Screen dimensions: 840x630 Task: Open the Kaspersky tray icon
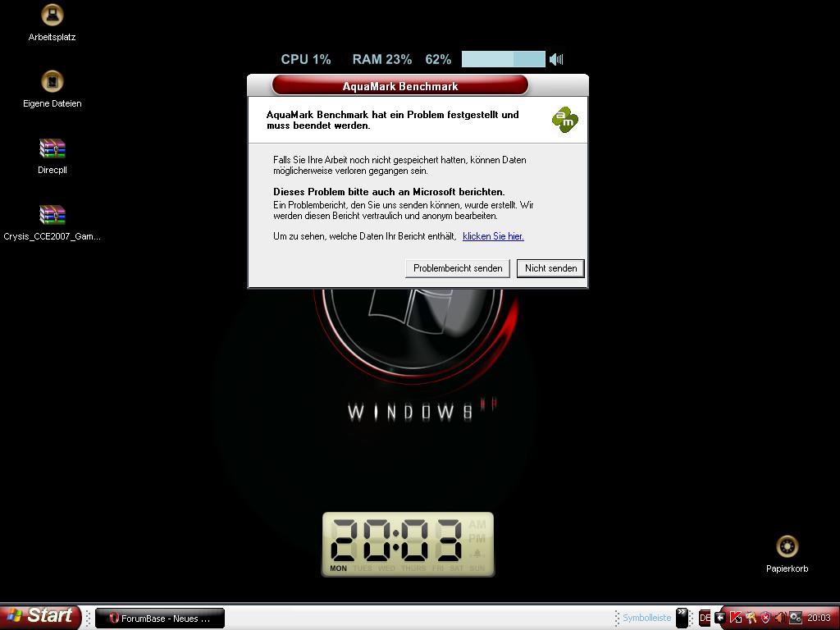[736, 618]
